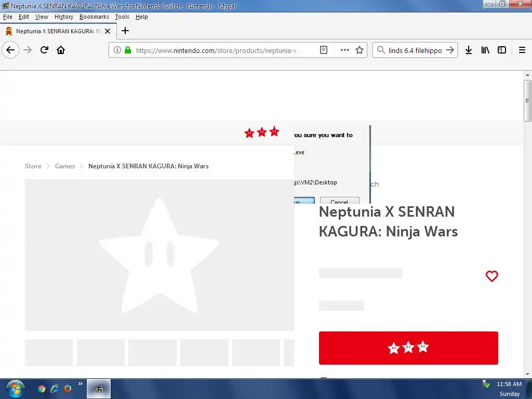Open the library bookmarks icon
Image resolution: width=532 pixels, height=399 pixels.
click(x=485, y=50)
